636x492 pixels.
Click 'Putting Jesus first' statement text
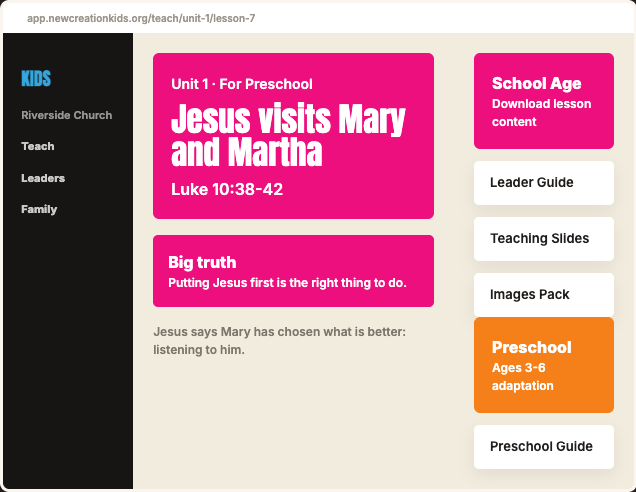pyautogui.click(x=287, y=283)
